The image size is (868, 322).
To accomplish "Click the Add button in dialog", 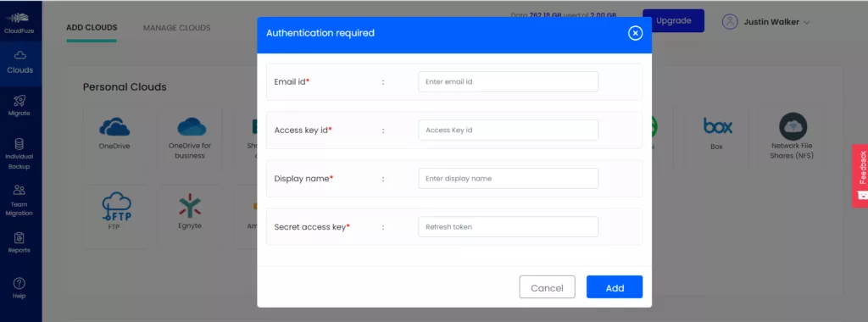I will [615, 287].
